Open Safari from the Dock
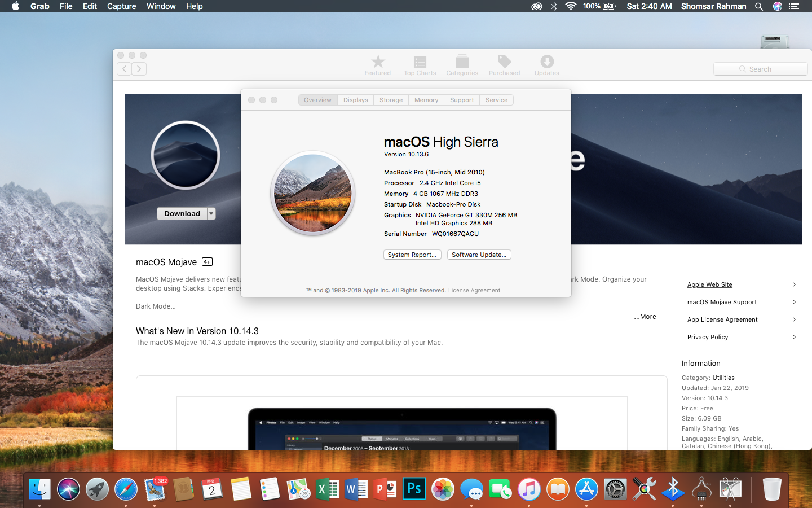 [x=126, y=489]
